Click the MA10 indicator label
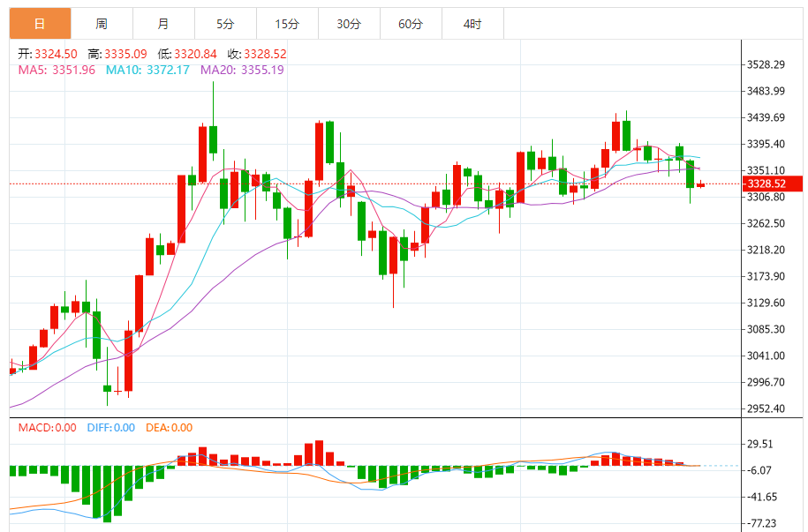The width and height of the screenshot is (808, 532). coord(147,70)
